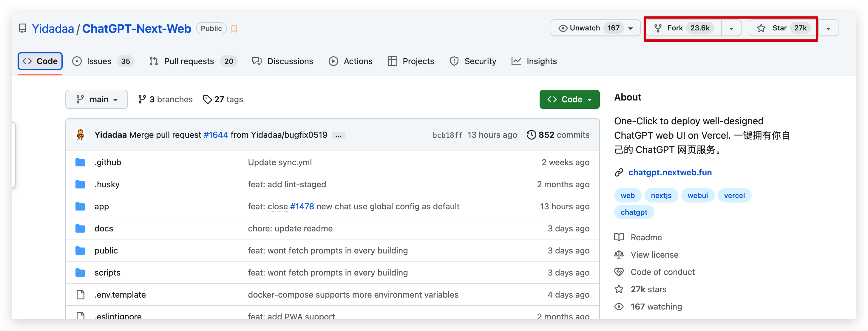Open pull request #1644 link
The image size is (868, 331).
216,135
